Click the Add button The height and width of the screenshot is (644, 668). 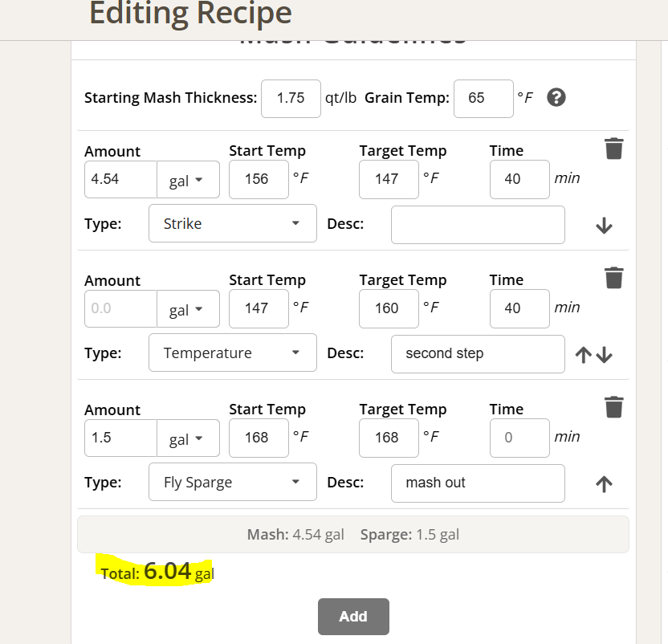click(353, 617)
